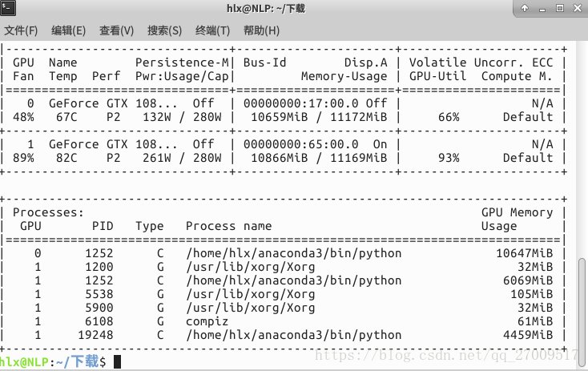Click the Memory-Usage header text
The width and height of the screenshot is (588, 371).
pos(344,77)
